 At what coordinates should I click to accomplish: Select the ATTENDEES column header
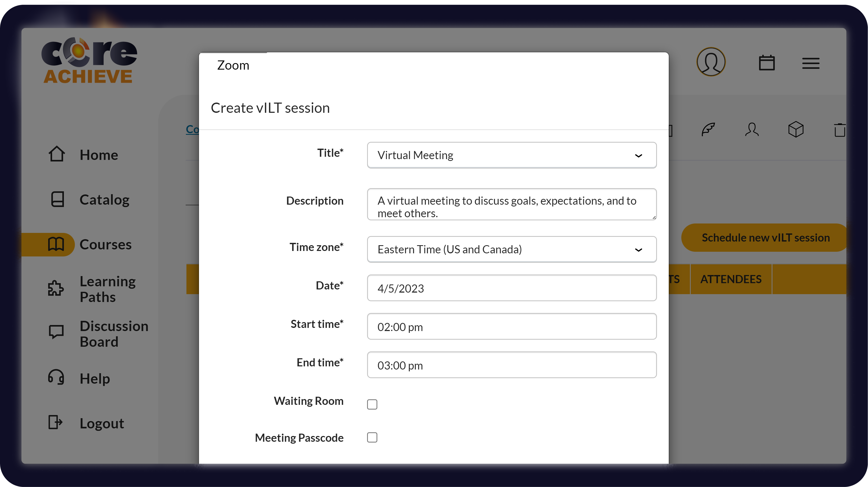[731, 279]
